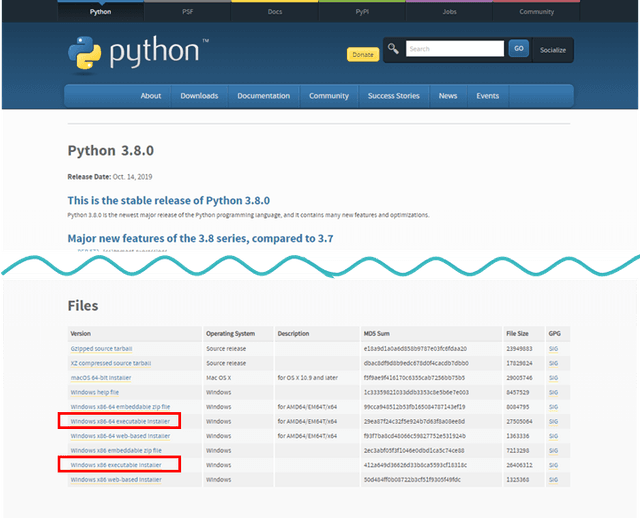Open the Events navigation menu
Screen dimensions: 640x518
click(x=487, y=96)
